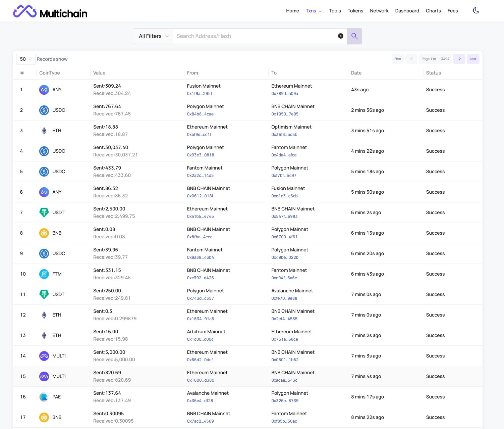This screenshot has width=504, height=429.
Task: Click the search magnifier button
Action: point(354,36)
